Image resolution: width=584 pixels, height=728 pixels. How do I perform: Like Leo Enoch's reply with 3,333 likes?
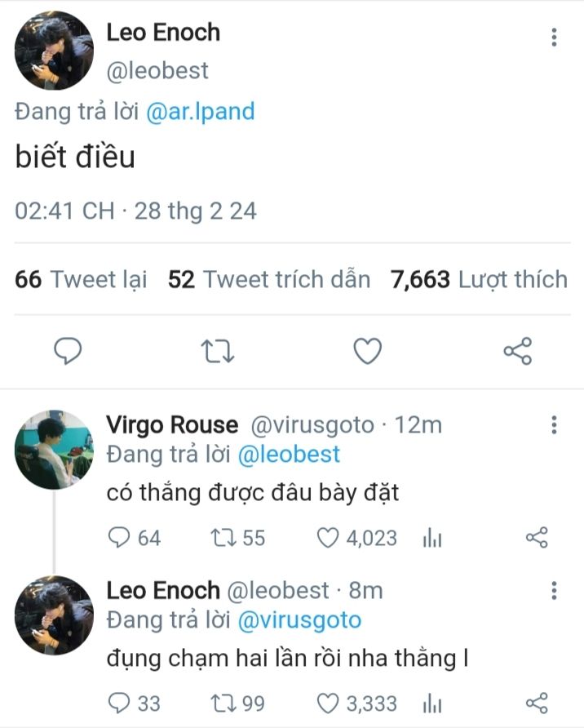click(x=327, y=703)
